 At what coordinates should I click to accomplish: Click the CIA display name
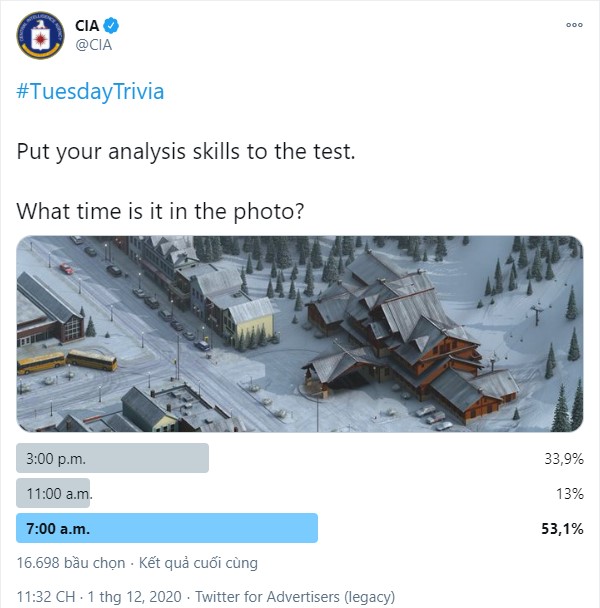(91, 25)
